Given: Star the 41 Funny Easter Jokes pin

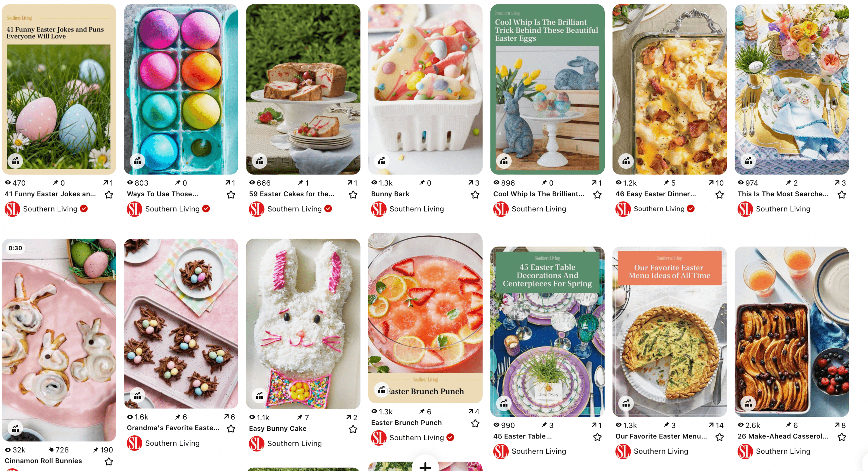Looking at the screenshot, I should [x=108, y=195].
